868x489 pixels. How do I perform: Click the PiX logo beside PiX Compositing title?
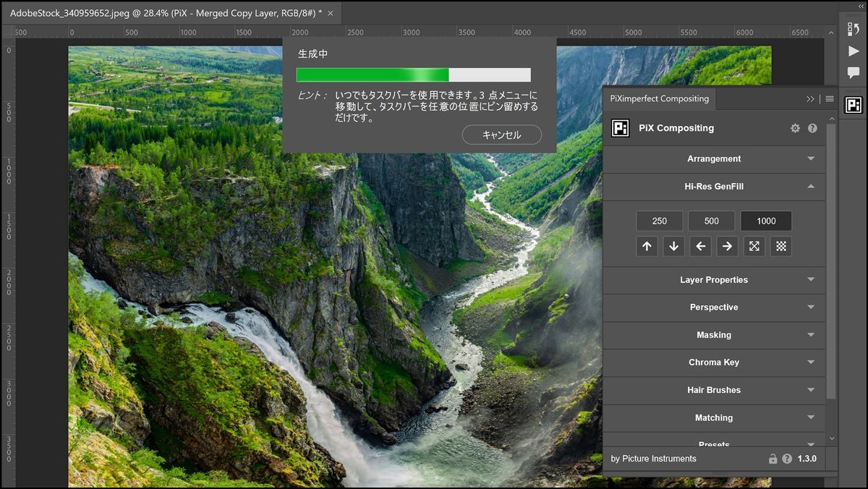click(620, 128)
